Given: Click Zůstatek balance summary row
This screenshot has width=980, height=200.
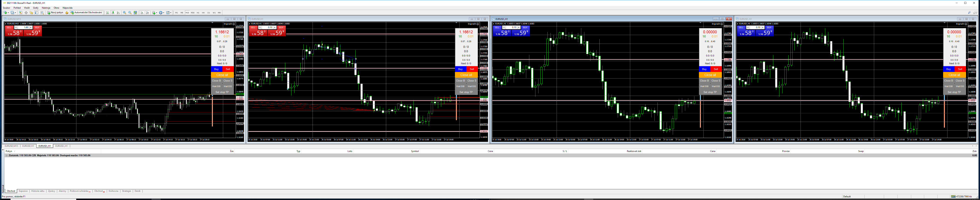Looking at the screenshot, I should (491, 155).
